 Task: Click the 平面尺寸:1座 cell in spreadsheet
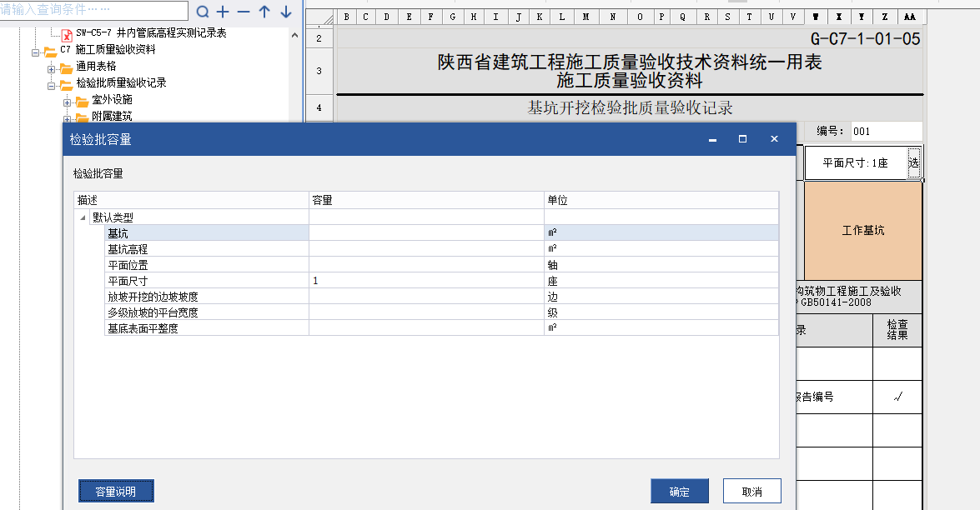855,163
